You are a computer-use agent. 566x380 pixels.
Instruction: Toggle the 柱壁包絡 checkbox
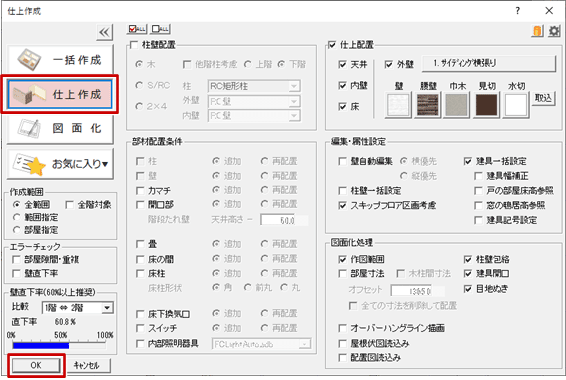tap(468, 259)
